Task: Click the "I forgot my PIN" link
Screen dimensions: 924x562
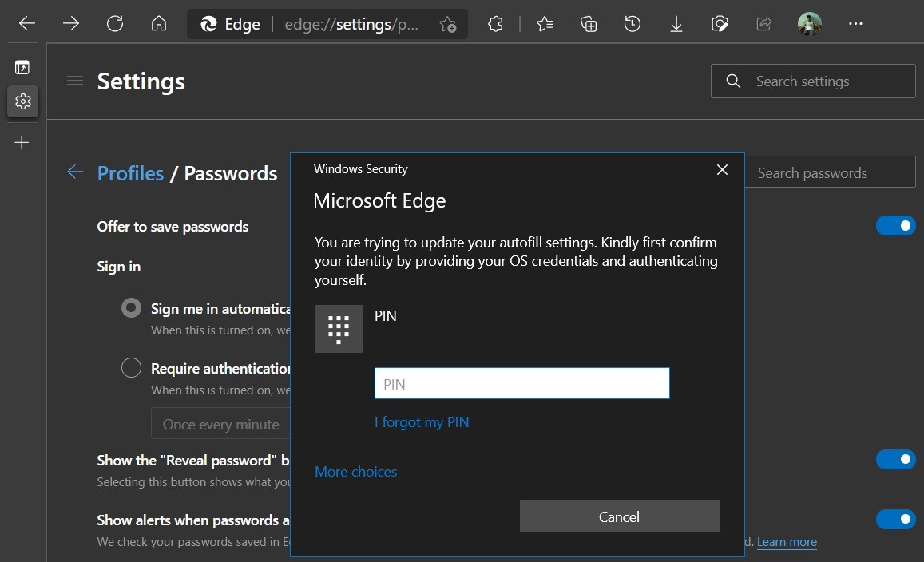Action: (x=422, y=421)
